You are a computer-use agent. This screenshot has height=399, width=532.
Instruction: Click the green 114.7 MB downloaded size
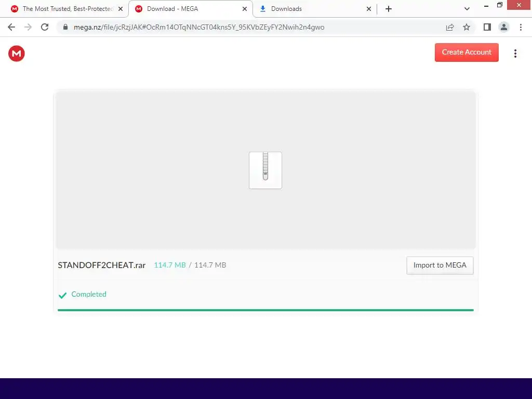tap(170, 265)
